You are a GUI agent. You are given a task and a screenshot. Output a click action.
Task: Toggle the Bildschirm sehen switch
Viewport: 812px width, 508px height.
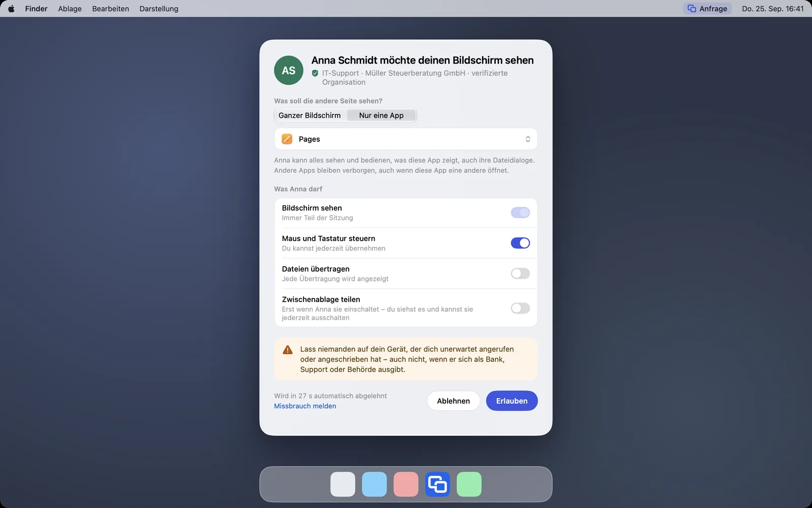point(520,213)
